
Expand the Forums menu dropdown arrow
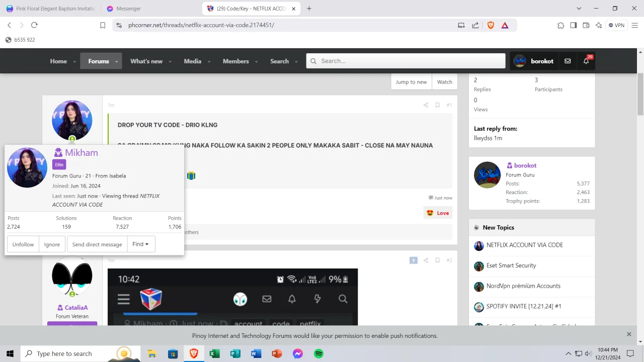(116, 61)
